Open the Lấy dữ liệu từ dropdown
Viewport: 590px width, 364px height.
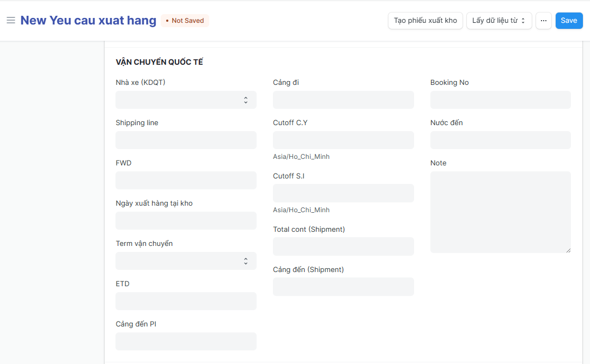pos(498,21)
